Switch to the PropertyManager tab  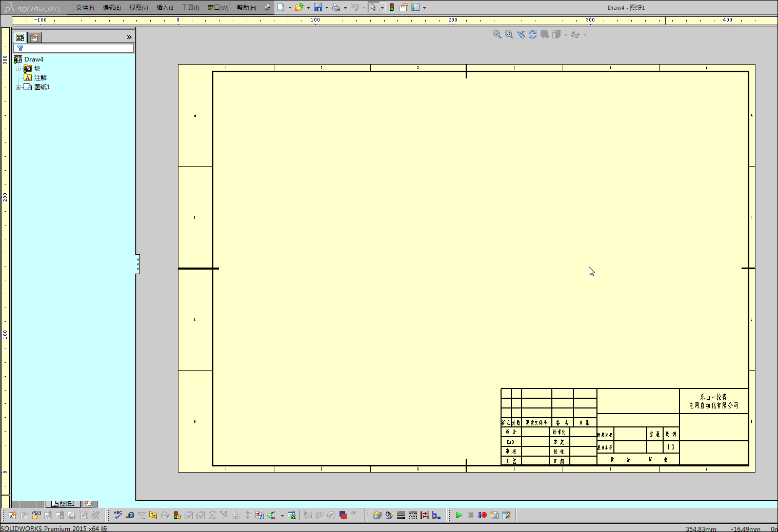click(34, 37)
